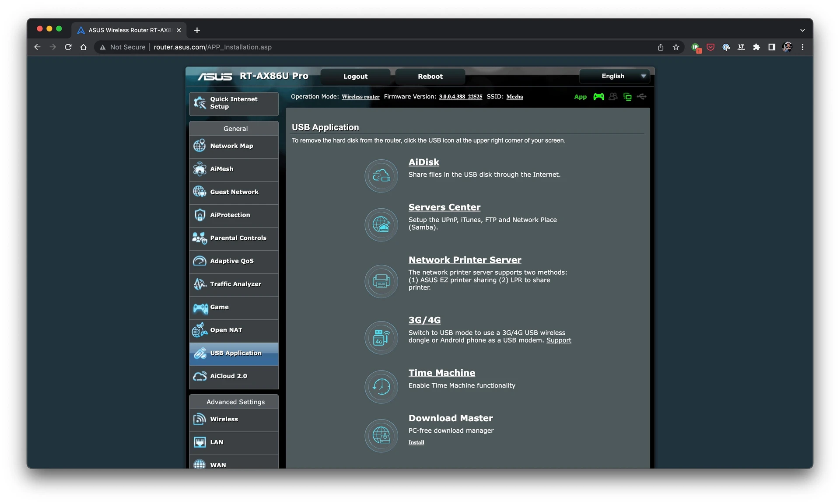Click the Wireless router operation mode link
Screen dimensions: 840x504
point(360,97)
